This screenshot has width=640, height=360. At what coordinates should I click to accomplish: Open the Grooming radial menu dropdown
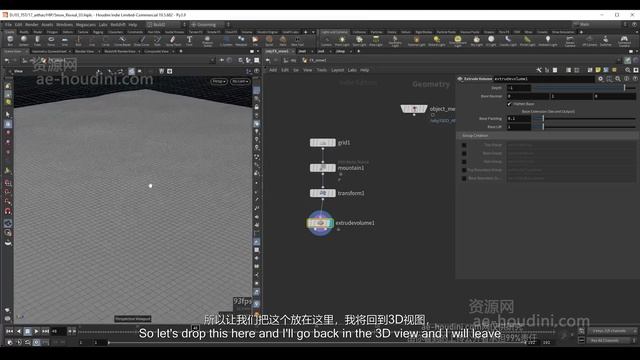pos(210,24)
